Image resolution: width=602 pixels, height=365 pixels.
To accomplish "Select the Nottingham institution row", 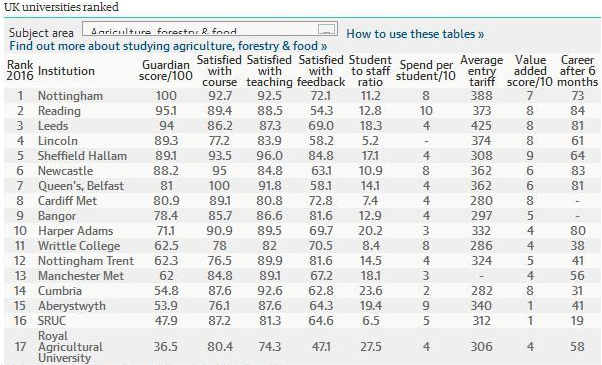I will 302,96.
